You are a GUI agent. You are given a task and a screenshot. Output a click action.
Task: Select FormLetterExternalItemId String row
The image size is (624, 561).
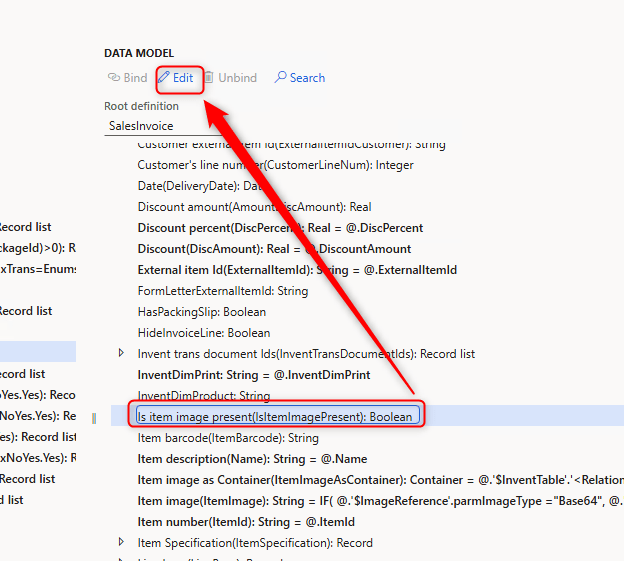point(222,291)
